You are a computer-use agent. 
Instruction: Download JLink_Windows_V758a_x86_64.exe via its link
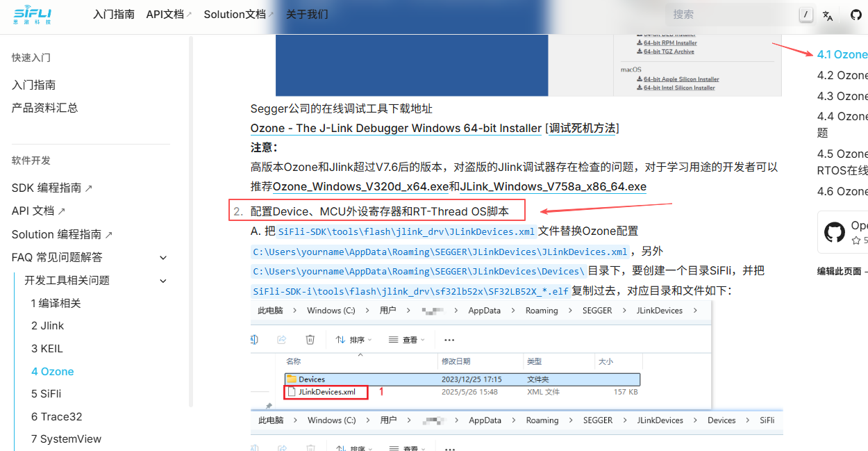coord(553,187)
